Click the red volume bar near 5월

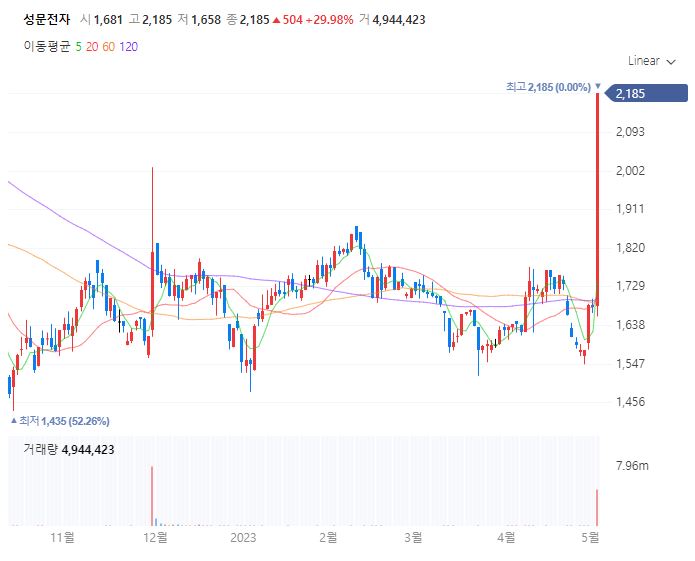(597, 508)
